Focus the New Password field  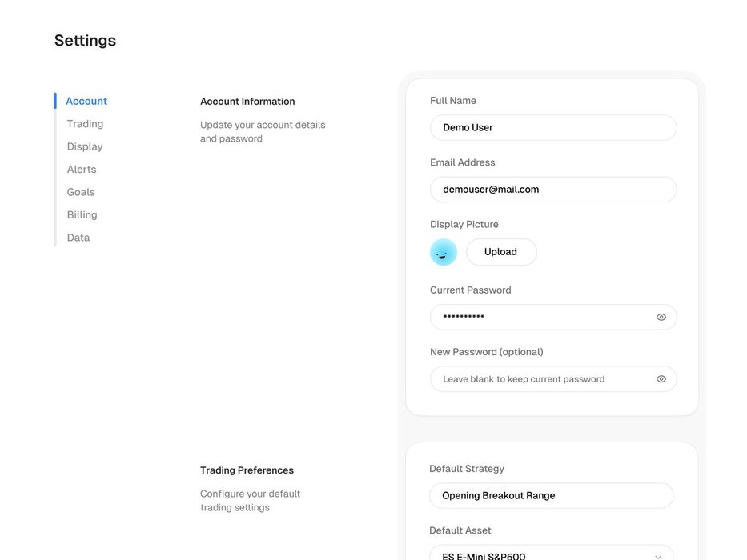[553, 379]
